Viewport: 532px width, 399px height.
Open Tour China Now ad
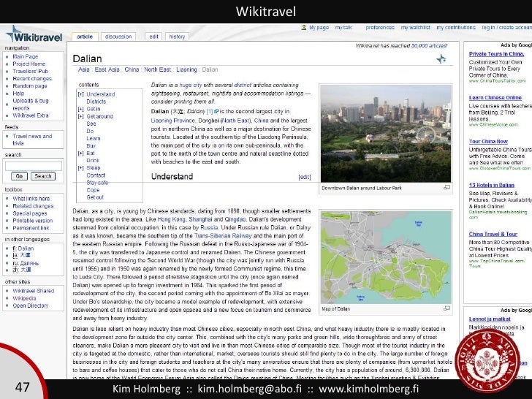click(x=488, y=142)
